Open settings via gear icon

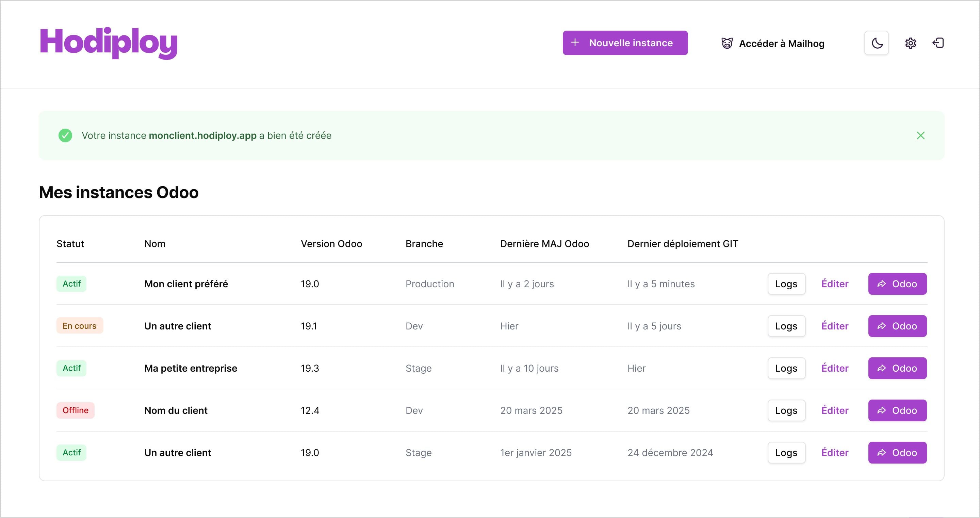coord(910,43)
